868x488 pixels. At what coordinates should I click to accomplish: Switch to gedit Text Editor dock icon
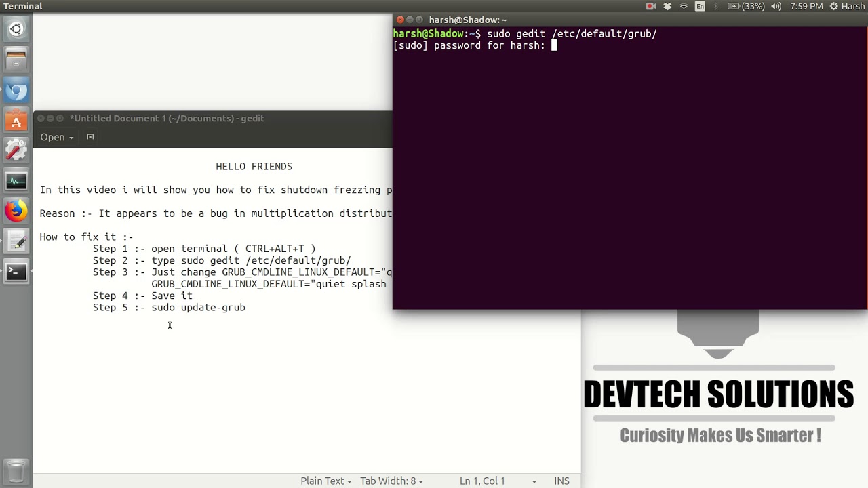pyautogui.click(x=16, y=242)
